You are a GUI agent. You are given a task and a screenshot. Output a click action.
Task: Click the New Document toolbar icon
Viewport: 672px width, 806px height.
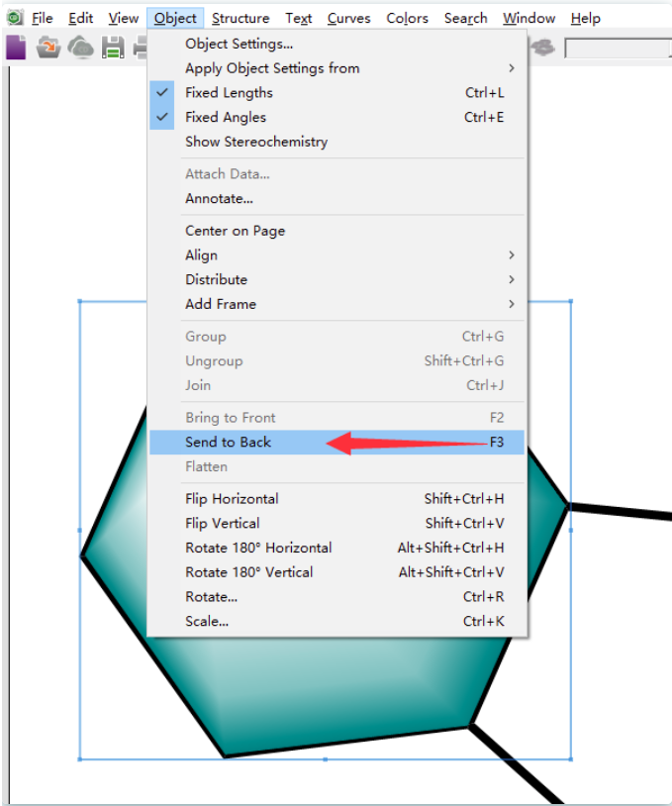click(x=16, y=48)
